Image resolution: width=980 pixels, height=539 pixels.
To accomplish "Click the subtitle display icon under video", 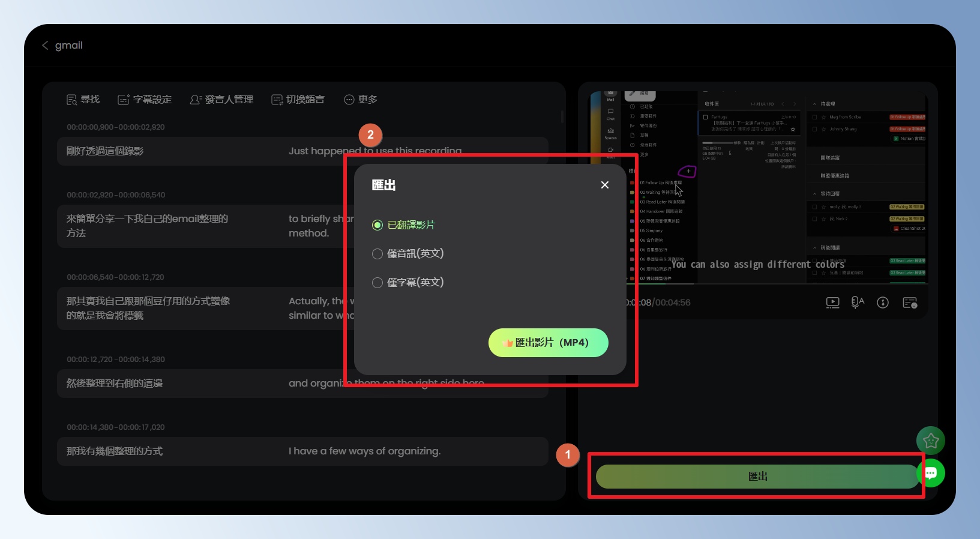I will pos(910,303).
